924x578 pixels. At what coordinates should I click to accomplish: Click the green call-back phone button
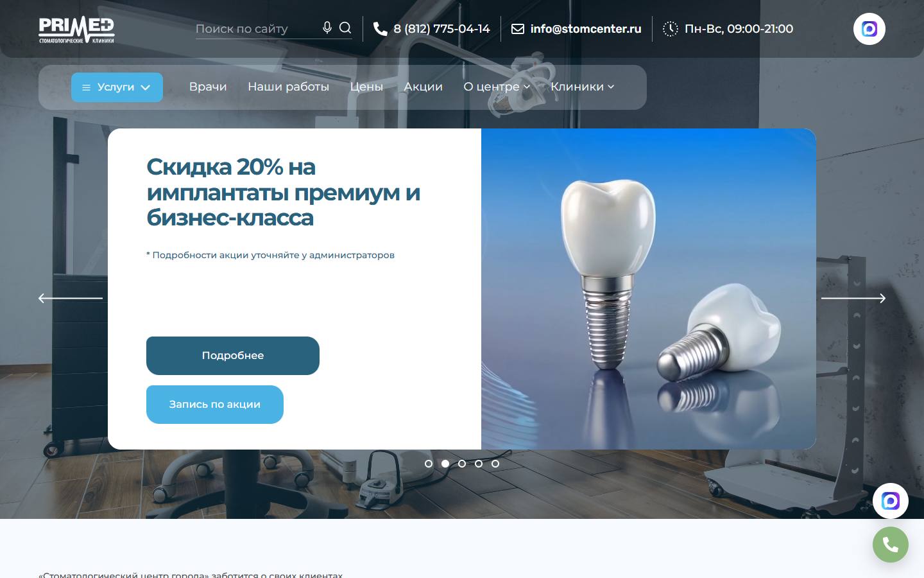pos(891,545)
